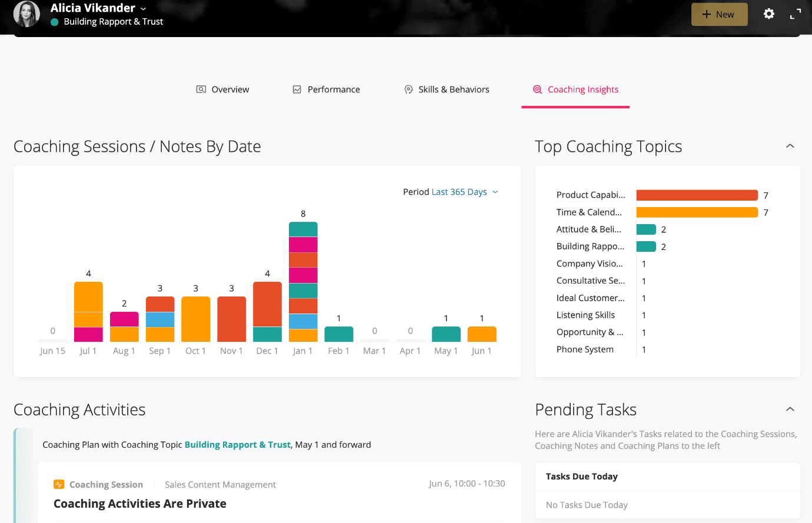Viewport: 812px width, 523px height.
Task: Select the Time & Calendar orange bar
Action: [x=697, y=212]
